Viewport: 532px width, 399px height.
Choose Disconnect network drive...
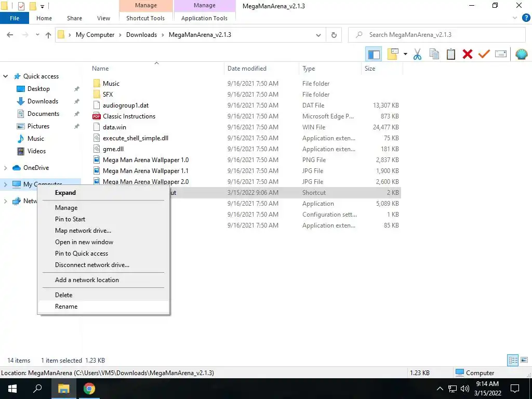click(x=103, y=265)
